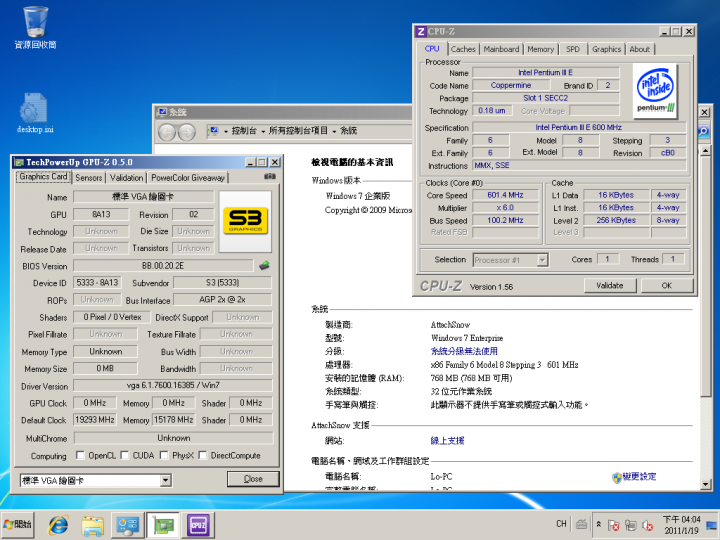Screen dimensions: 720x540
Task: Open the 系統分級無法使用 link
Action: [x=464, y=351]
